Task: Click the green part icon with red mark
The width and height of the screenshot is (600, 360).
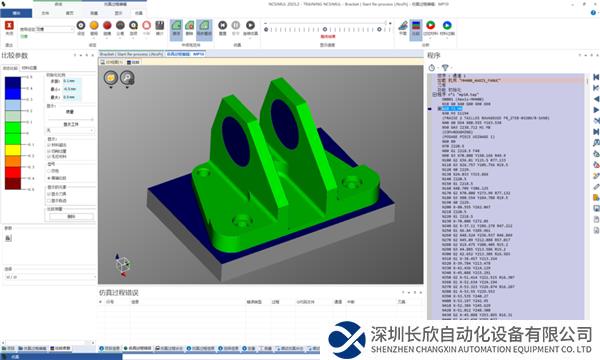Action: coord(189,26)
